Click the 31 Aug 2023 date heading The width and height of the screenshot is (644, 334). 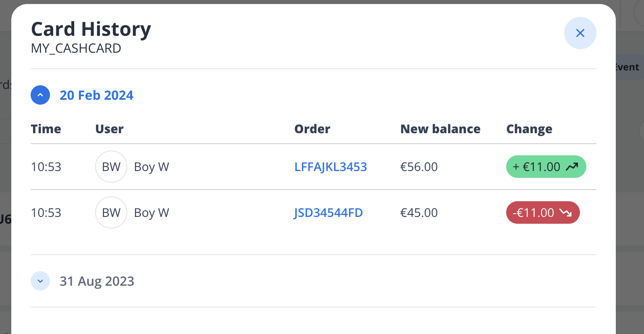[97, 281]
